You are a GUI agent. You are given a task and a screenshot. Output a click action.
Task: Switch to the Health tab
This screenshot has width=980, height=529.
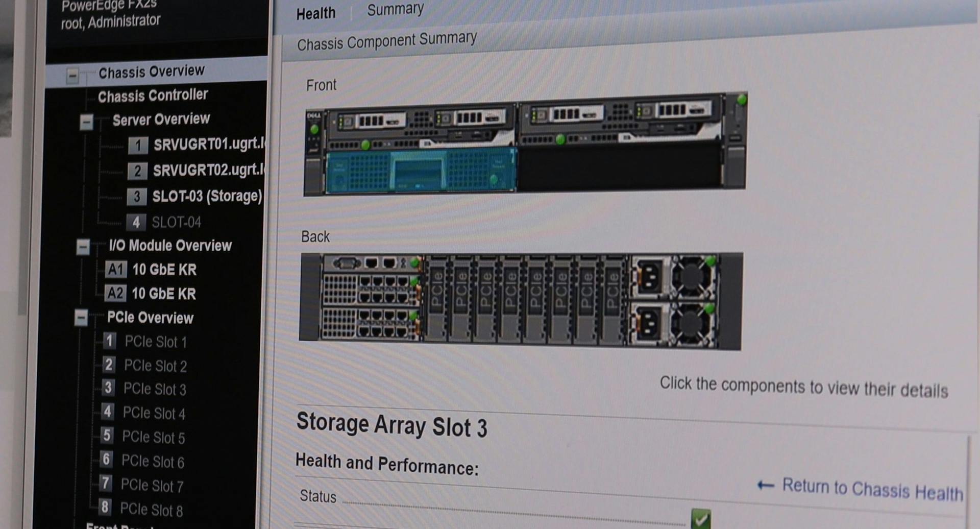[x=316, y=13]
